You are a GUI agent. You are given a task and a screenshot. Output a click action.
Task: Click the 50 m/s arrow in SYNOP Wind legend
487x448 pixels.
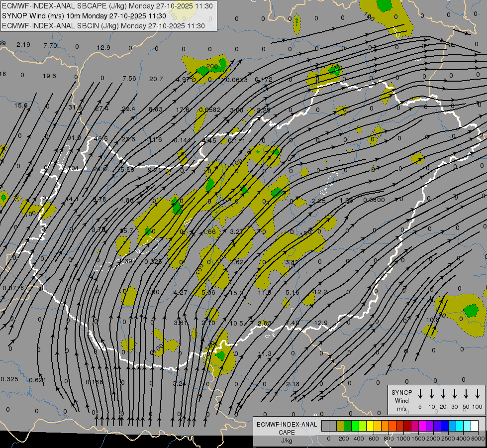466,394
